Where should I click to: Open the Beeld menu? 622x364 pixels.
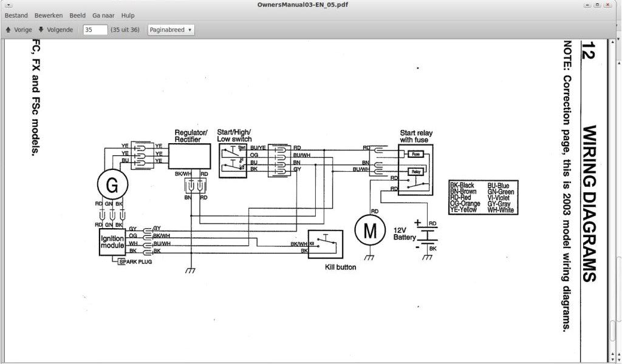[77, 15]
